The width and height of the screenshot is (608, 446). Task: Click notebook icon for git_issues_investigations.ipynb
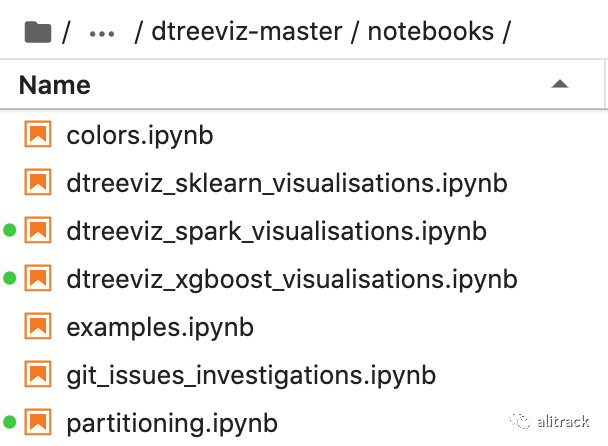(x=38, y=374)
